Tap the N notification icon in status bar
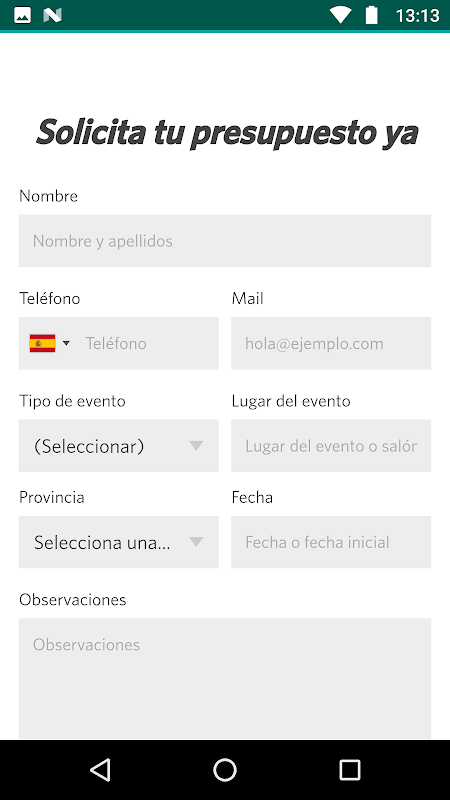450x800 pixels. pyautogui.click(x=53, y=15)
